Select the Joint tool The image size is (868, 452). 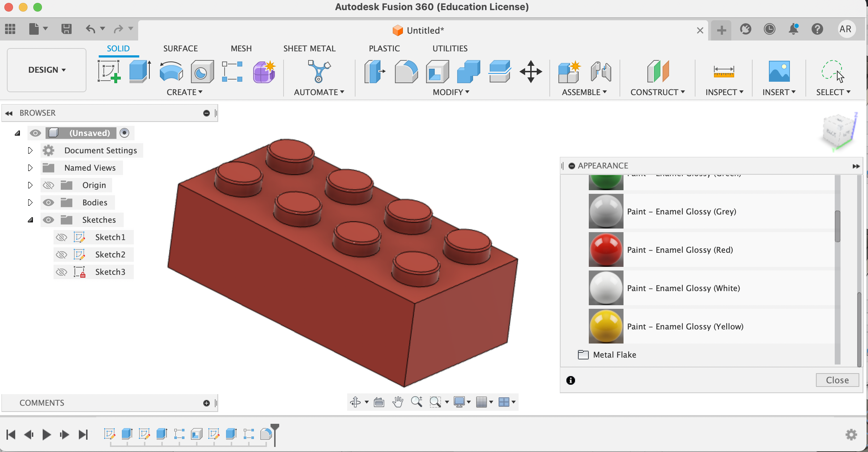tap(601, 71)
